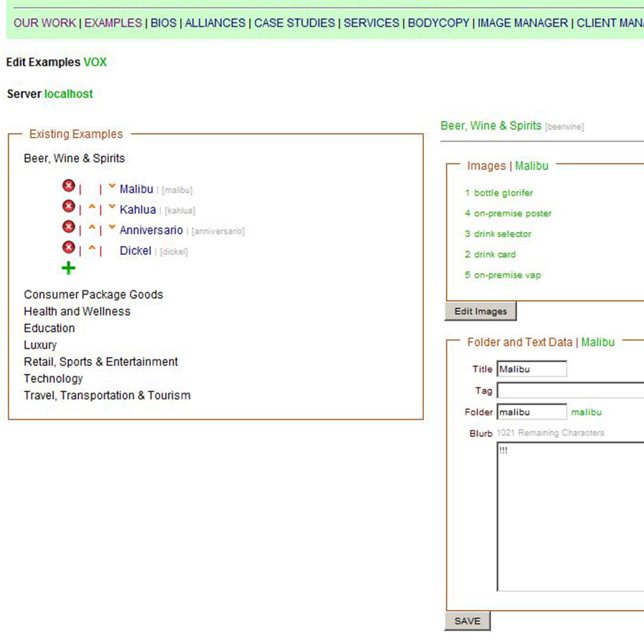Focus the Tag input field
Screen dimensions: 644x644
tap(570, 390)
